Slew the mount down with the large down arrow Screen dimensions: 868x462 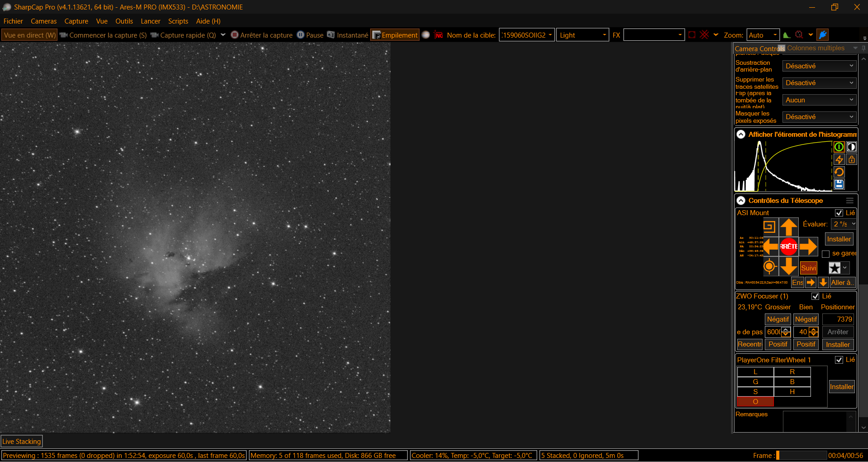(x=788, y=266)
